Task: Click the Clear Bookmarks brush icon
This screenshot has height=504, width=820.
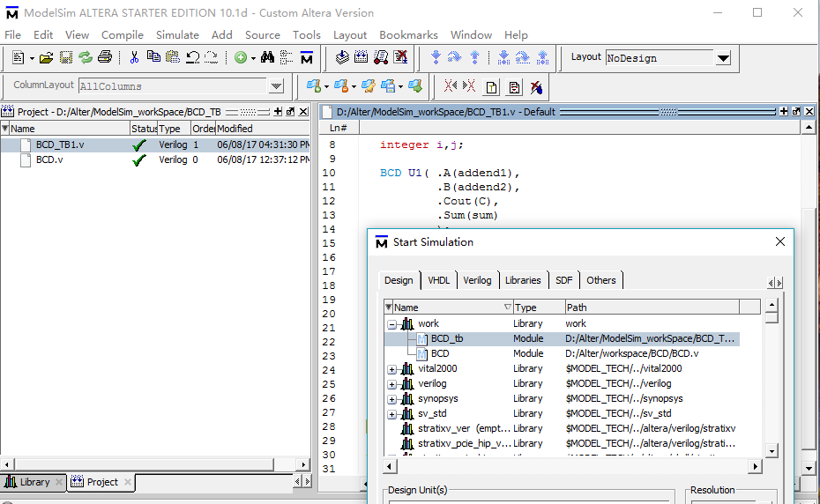Action: (x=369, y=86)
